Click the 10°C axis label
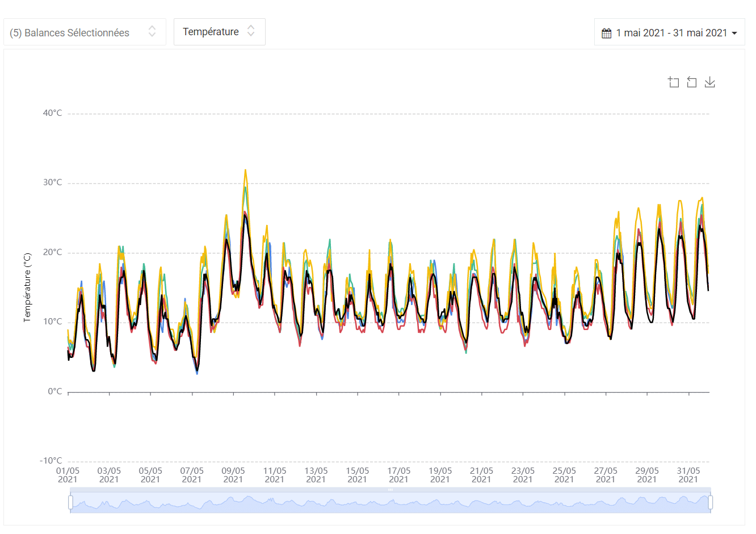Image resolution: width=756 pixels, height=534 pixels. pyautogui.click(x=53, y=322)
